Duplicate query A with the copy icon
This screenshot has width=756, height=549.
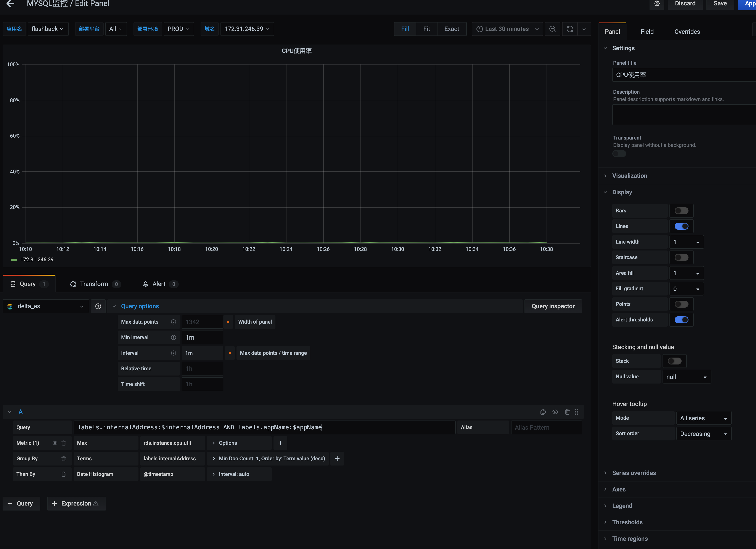coord(543,412)
